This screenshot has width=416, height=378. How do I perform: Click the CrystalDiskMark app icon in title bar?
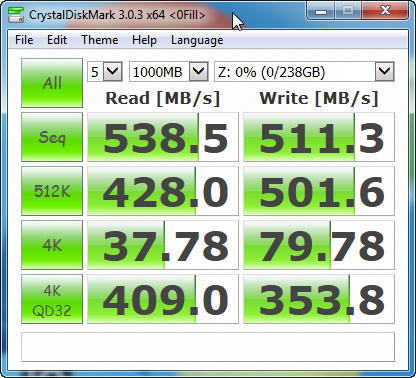tap(16, 15)
